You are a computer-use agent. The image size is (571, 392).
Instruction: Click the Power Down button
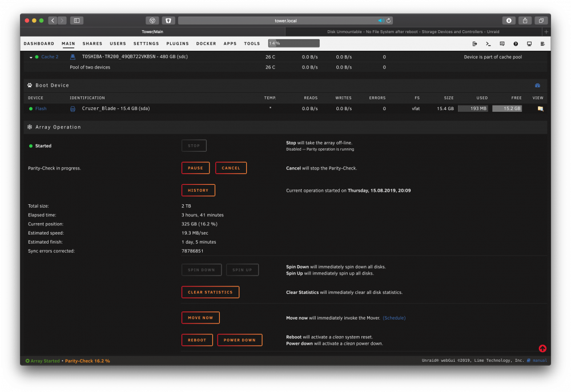coord(240,340)
